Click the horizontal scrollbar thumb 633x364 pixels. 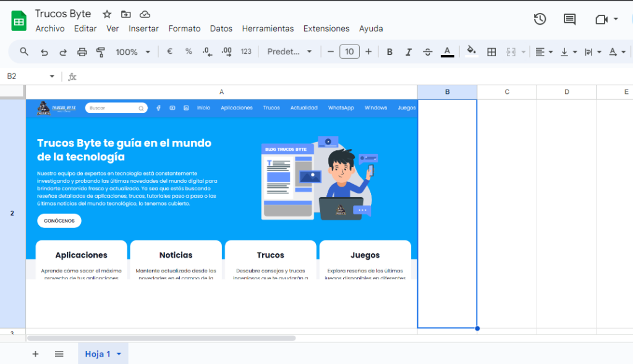(x=161, y=338)
